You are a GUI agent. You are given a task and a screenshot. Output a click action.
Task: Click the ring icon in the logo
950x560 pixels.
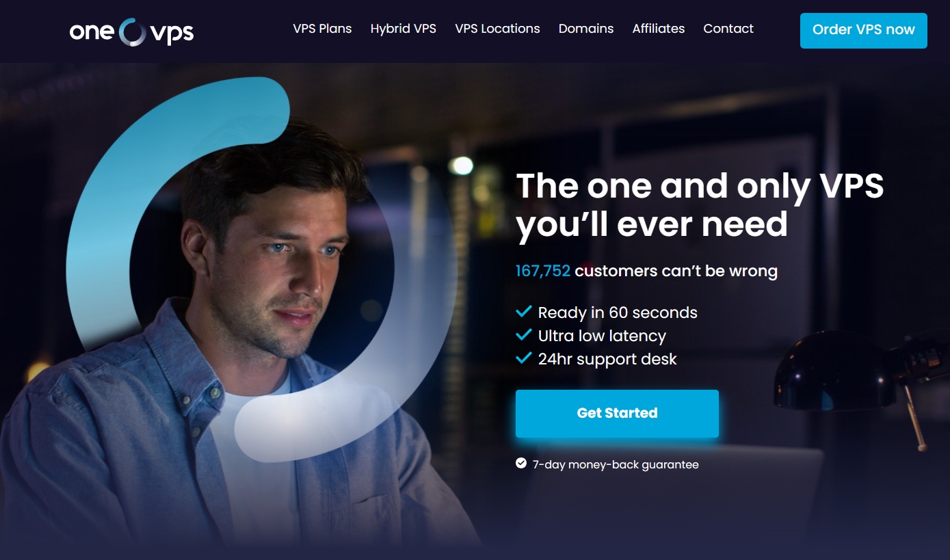(132, 32)
